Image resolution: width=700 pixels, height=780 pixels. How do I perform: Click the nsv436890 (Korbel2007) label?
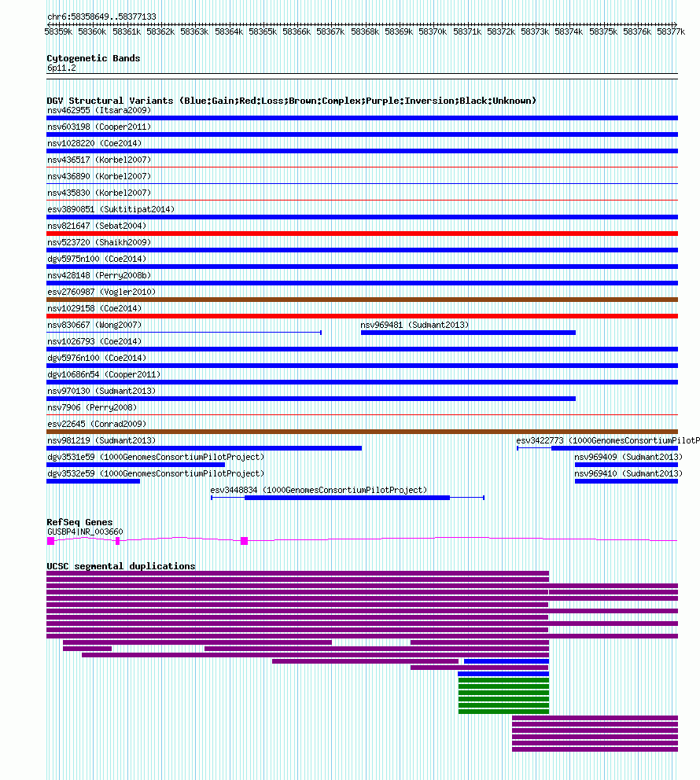coord(99,176)
